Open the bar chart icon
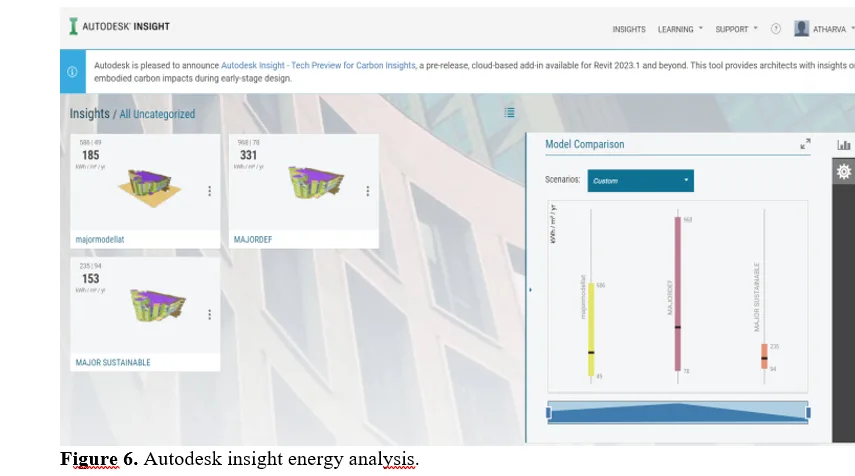This screenshot has width=855, height=476. 844,145
